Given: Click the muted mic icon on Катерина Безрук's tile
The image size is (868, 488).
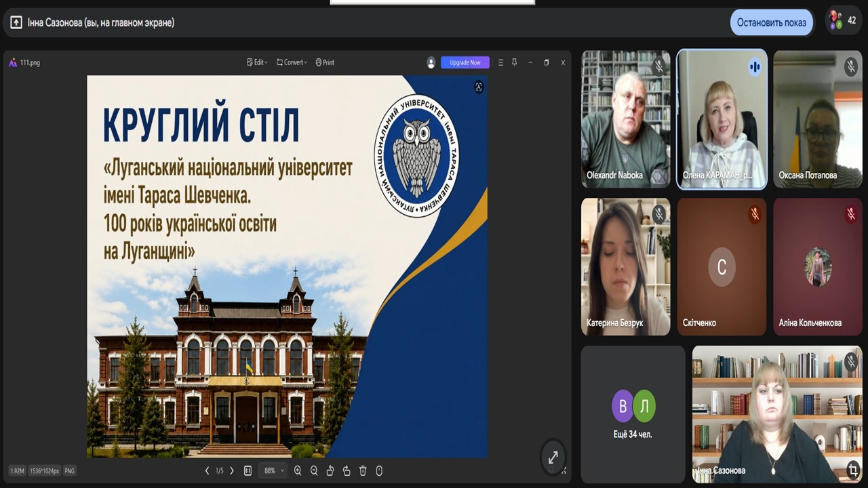Looking at the screenshot, I should pos(658,214).
